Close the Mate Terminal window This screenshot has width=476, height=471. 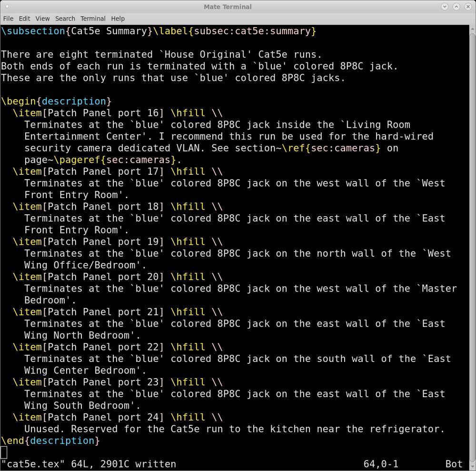[468, 6]
